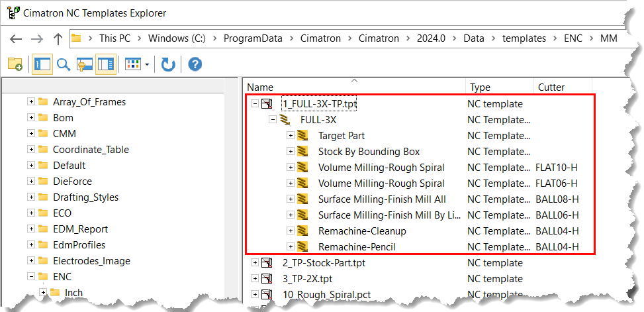Expand the Coordinate_Table folder
This screenshot has width=644, height=312.
(x=31, y=150)
